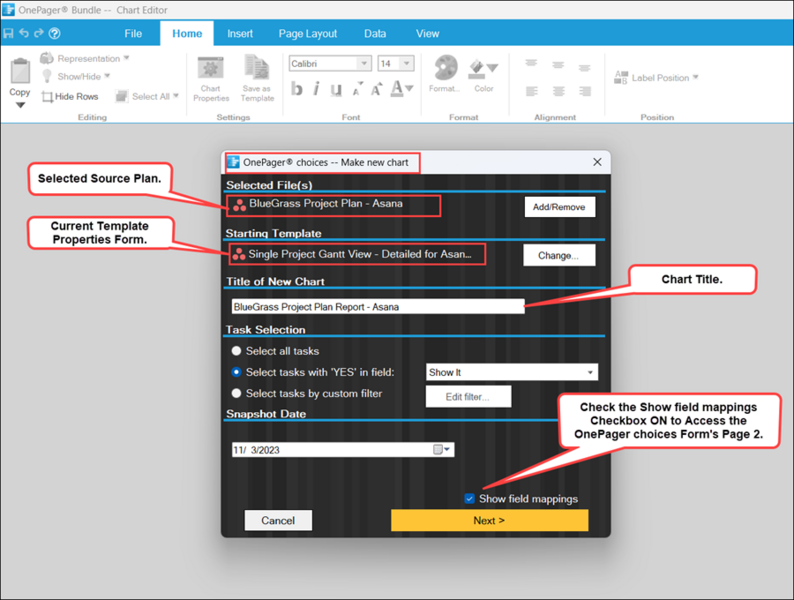794x600 pixels.
Task: Click Single Project Gantt View template entry
Action: 356,254
